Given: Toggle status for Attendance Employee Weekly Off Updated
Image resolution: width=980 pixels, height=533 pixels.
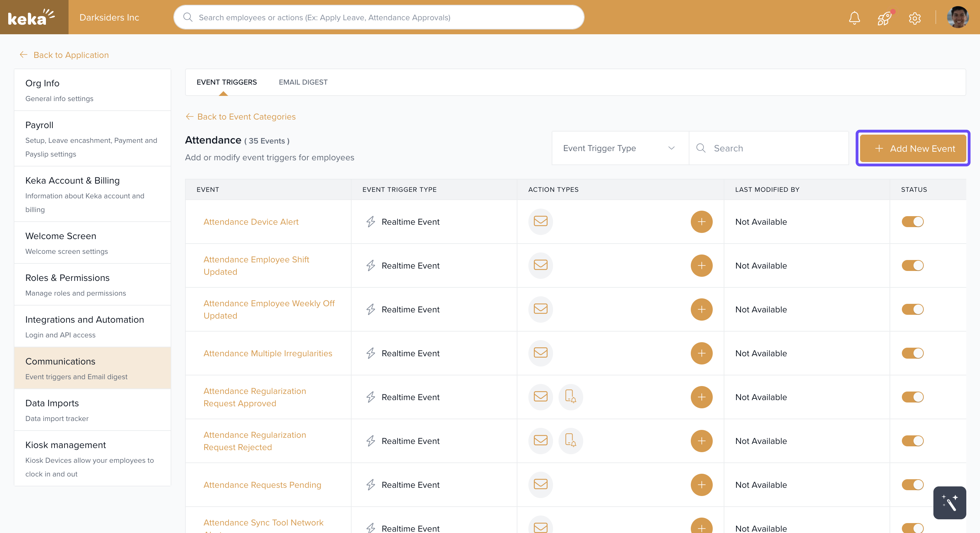Looking at the screenshot, I should click(x=912, y=309).
